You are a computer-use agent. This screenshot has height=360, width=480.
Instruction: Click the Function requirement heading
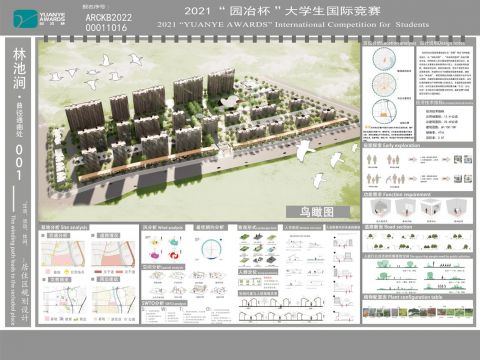(x=397, y=194)
